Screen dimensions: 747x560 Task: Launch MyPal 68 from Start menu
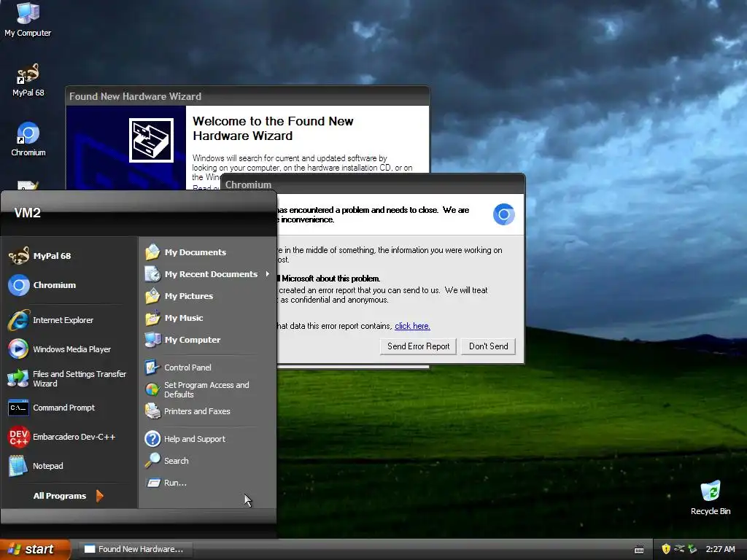[x=69, y=256]
